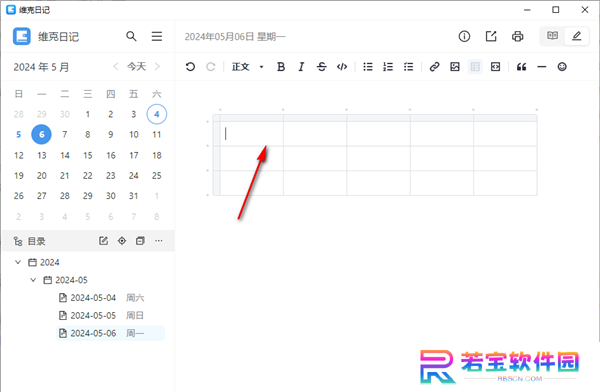Collapse the 2024-05 tree node
600x392 pixels.
click(33, 280)
